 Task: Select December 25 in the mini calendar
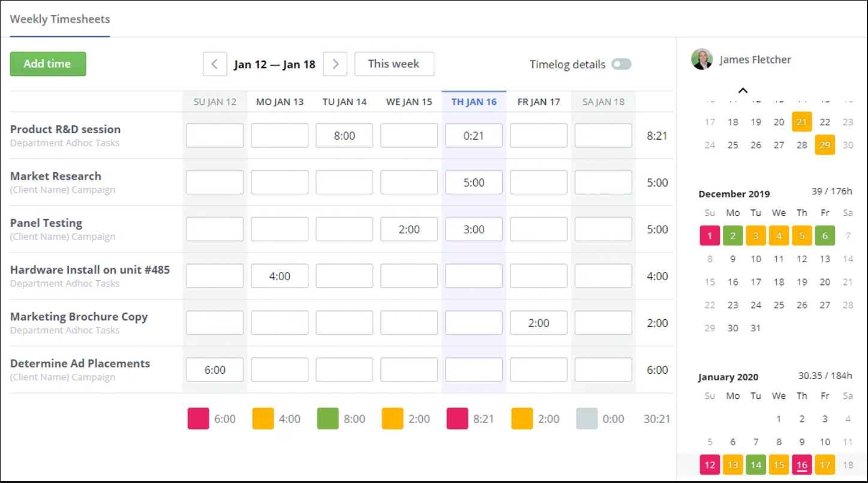tap(779, 305)
